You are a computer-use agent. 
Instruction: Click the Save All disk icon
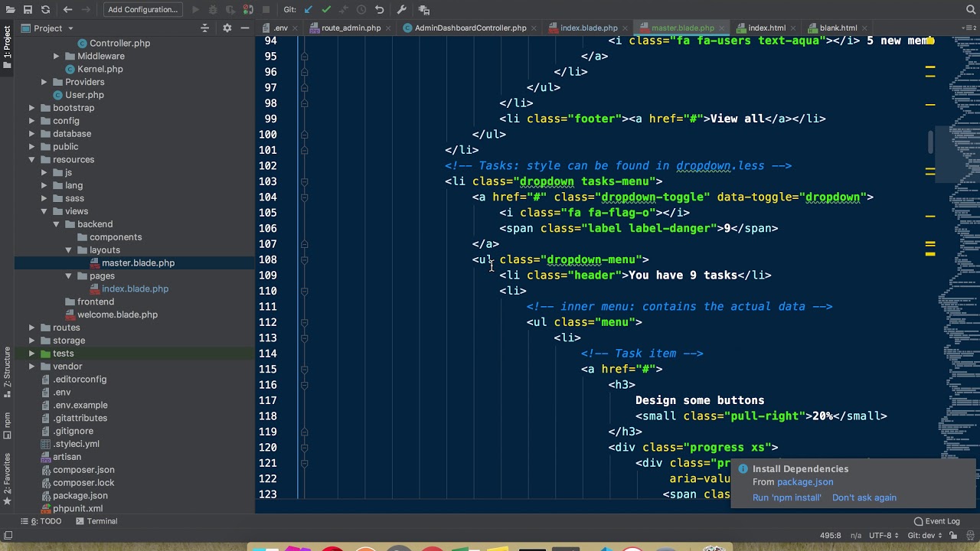(28, 9)
